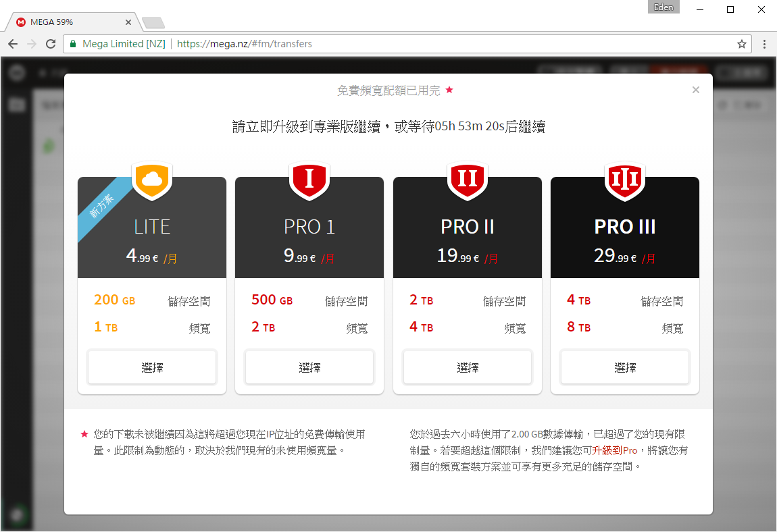
Task: Click the 29.99 € monthly price
Action: coord(625,256)
